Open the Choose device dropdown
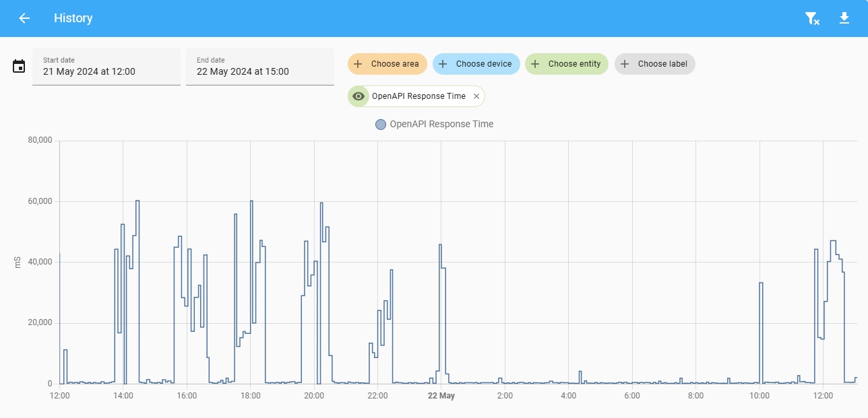 [483, 64]
